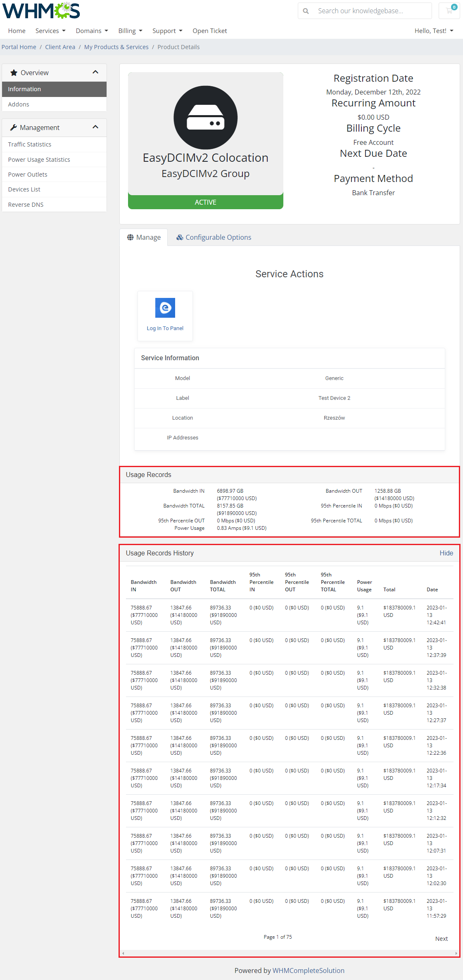Click Client Area breadcrumb link
Viewport: 463px width, 980px height.
60,47
